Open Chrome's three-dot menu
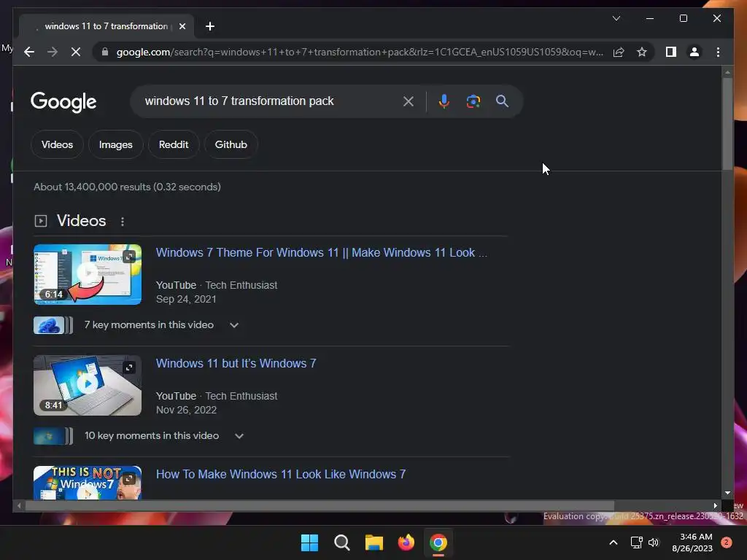This screenshot has height=560, width=747. tap(718, 52)
